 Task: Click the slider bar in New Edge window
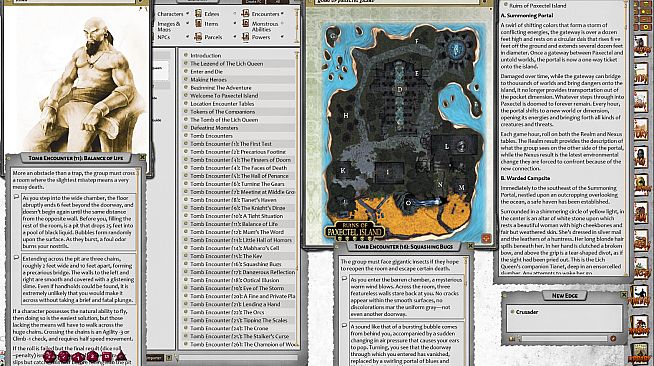pos(563,339)
